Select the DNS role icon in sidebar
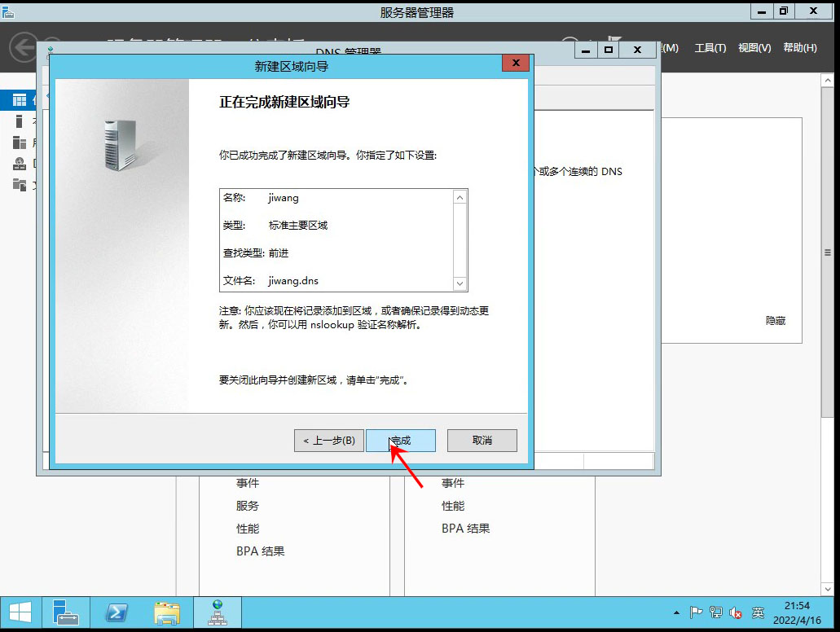The width and height of the screenshot is (840, 632). [x=20, y=164]
